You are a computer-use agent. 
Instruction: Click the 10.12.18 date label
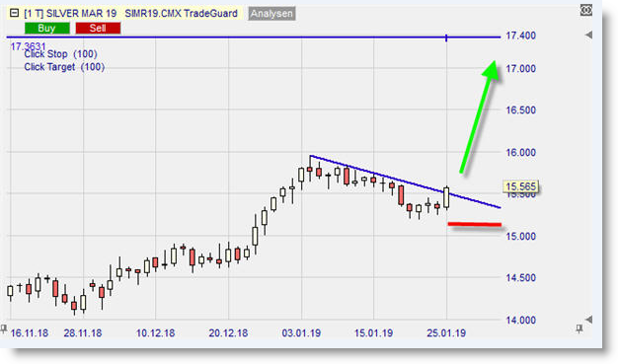[x=155, y=333]
